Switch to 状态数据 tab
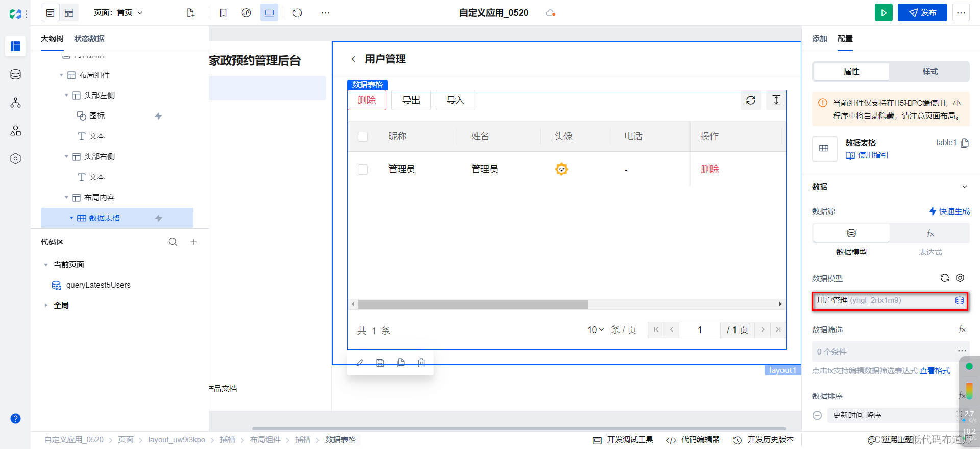This screenshot has height=449, width=980. [x=89, y=39]
